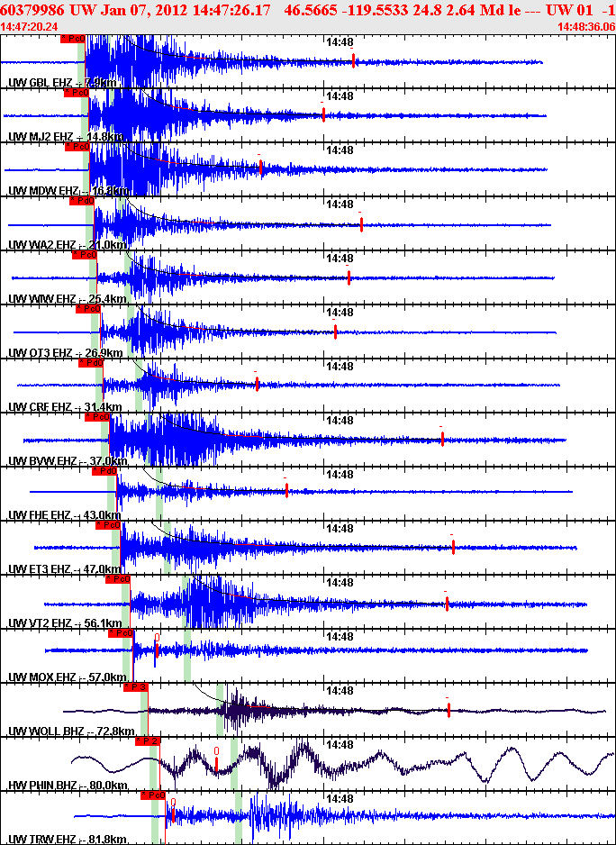
Task: Click the Pc0 pick flag on BVW trace
Action: [97, 417]
